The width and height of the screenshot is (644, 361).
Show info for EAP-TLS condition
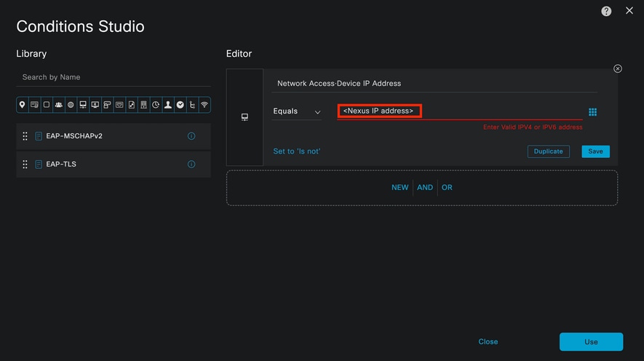(191, 164)
